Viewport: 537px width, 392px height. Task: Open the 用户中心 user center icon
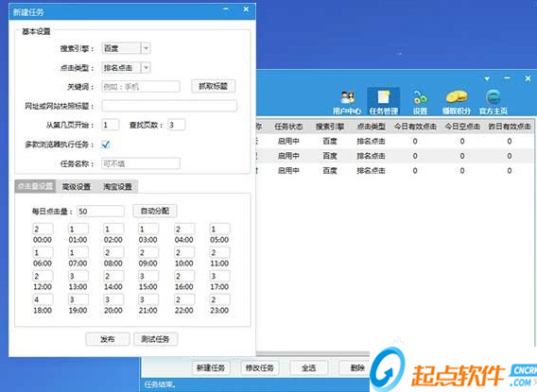[347, 102]
